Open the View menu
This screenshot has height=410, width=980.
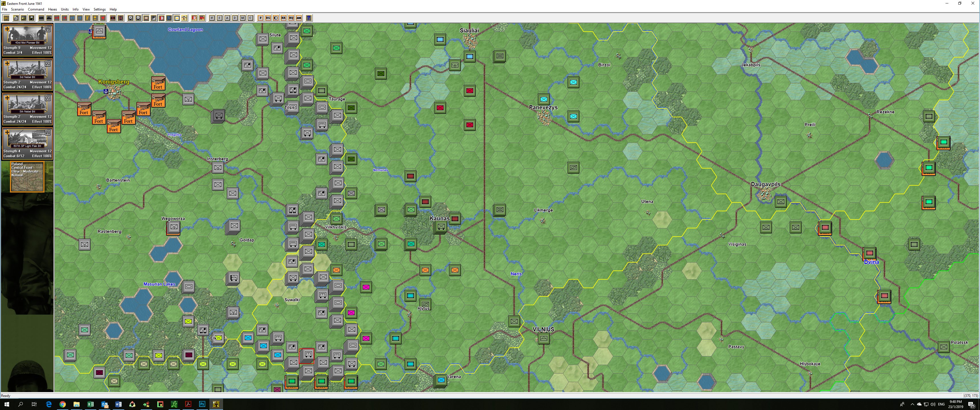[86, 9]
